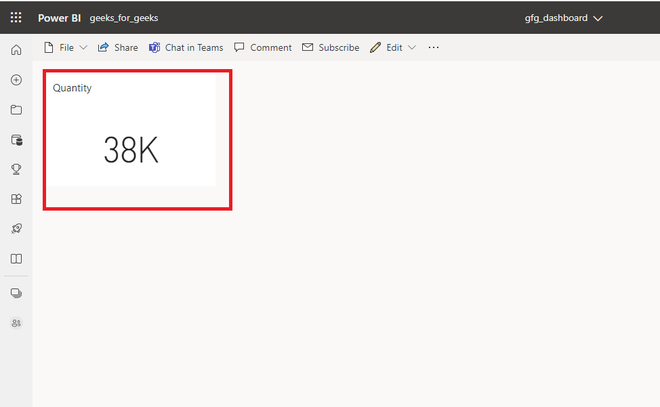Go to Home in the sidebar
This screenshot has height=407, width=660.
tap(16, 50)
